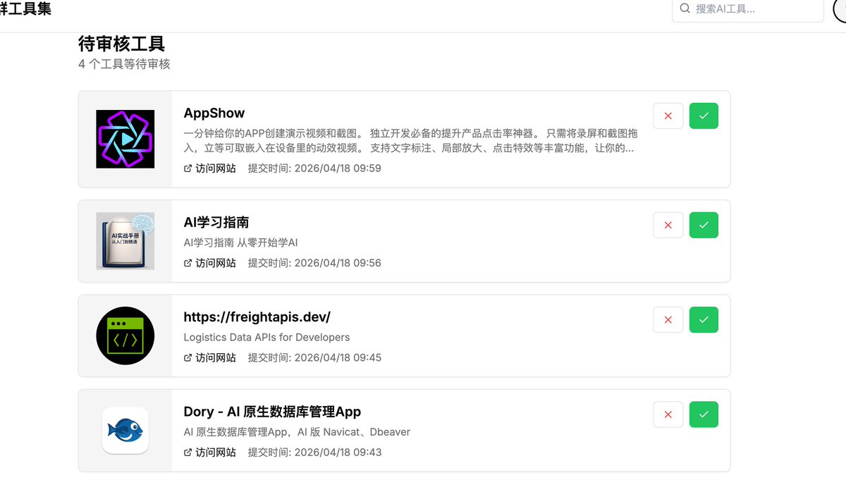Image resolution: width=846 pixels, height=504 pixels.
Task: Approve the AppShow submission with green check
Action: [x=704, y=116]
